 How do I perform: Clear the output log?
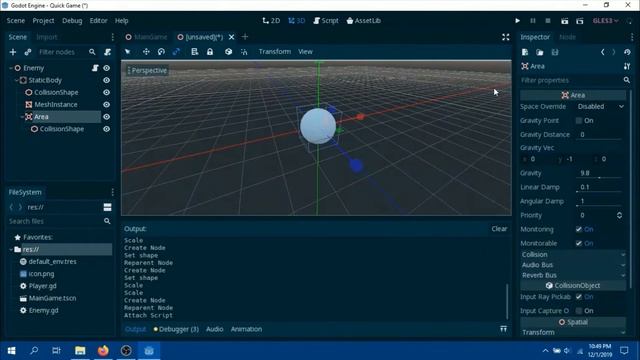(x=499, y=229)
